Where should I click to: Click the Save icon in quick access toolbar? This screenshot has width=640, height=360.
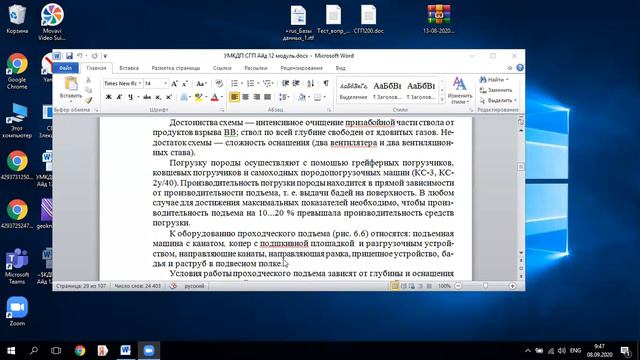pos(69,56)
